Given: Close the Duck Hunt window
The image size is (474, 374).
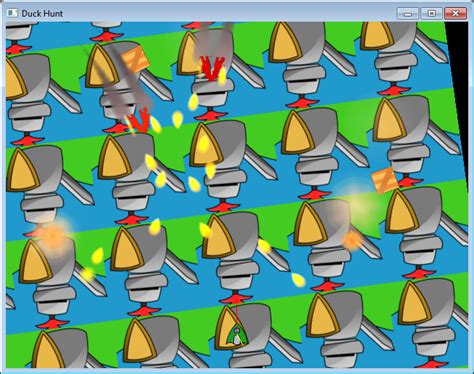Looking at the screenshot, I should 455,14.
